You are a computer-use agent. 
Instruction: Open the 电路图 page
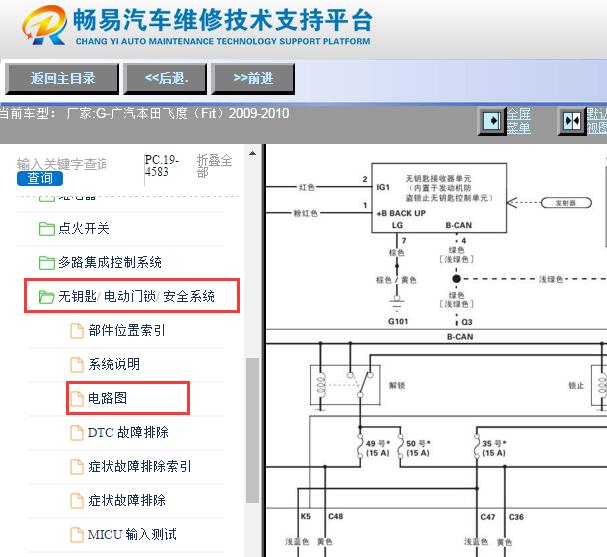107,398
